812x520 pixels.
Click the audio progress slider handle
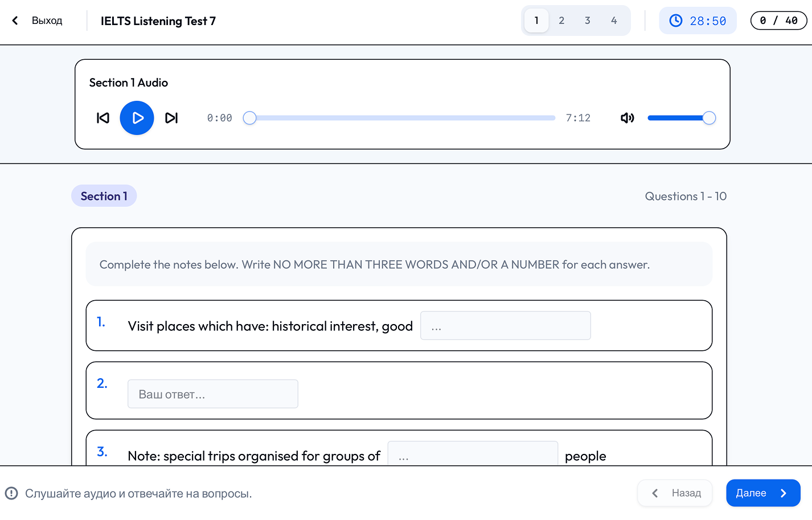click(249, 118)
